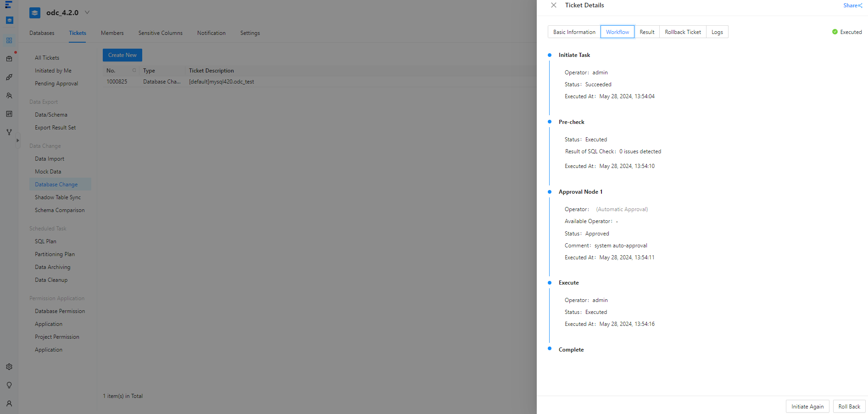Click the Initiate Again button
The width and height of the screenshot is (868, 414).
pos(807,407)
